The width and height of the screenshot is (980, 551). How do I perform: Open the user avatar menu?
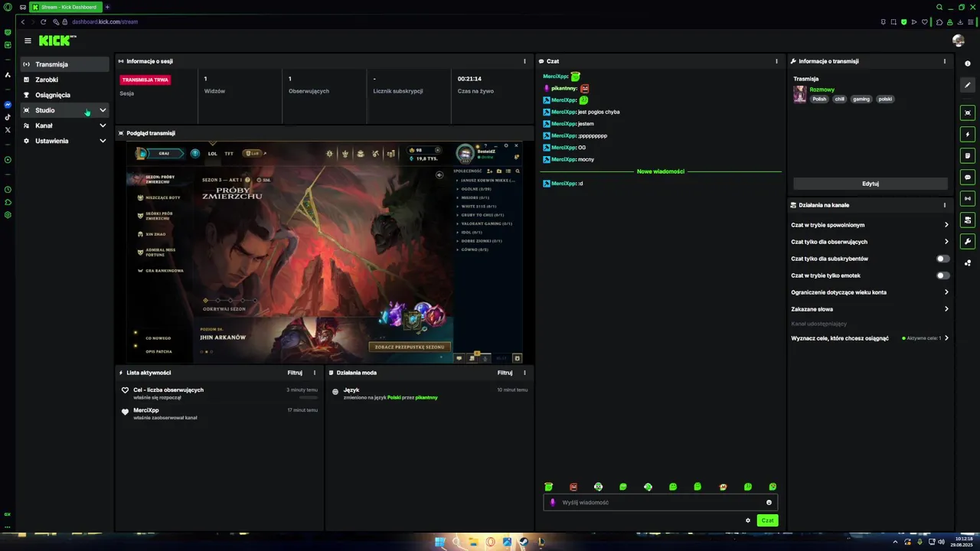pos(958,41)
